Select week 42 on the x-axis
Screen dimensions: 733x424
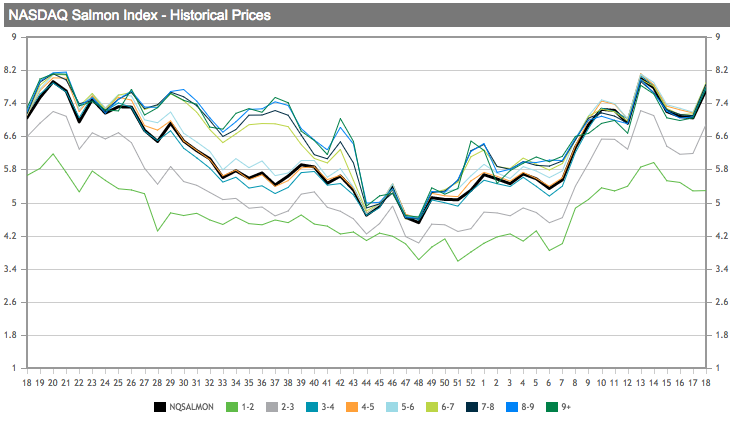click(x=340, y=383)
